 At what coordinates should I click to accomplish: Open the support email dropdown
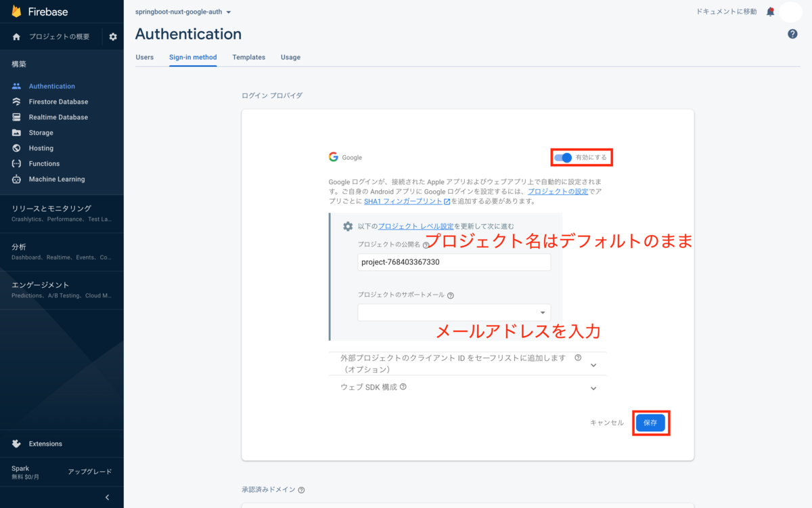click(454, 312)
